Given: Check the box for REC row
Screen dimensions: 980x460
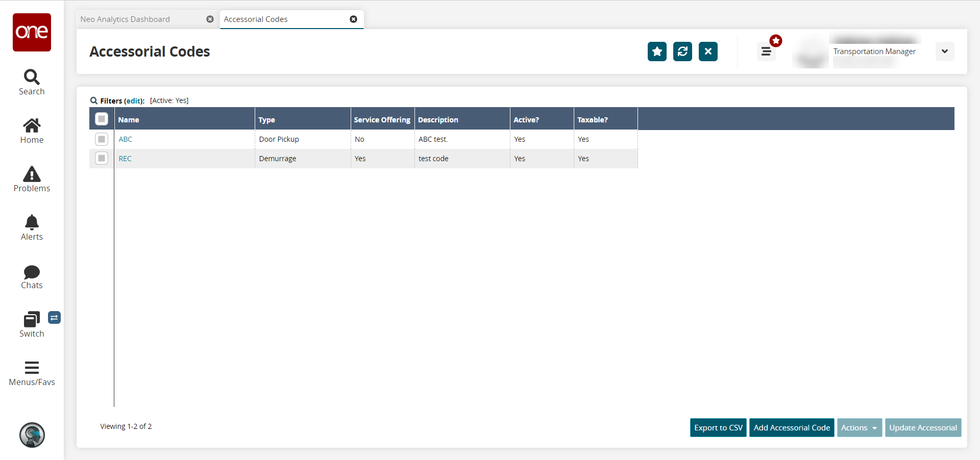Looking at the screenshot, I should coord(102,159).
